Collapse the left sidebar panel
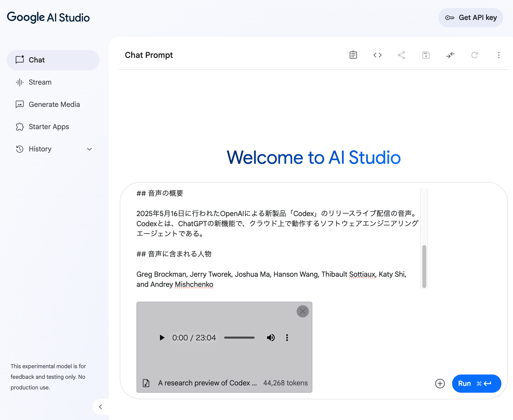Viewport: 513px width, 420px height. [x=101, y=407]
